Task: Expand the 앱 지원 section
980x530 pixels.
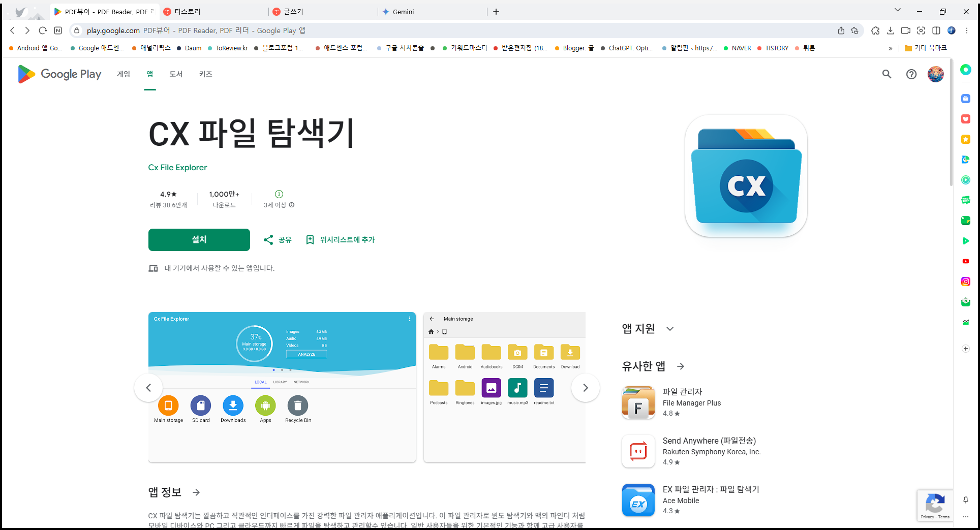Action: click(x=670, y=329)
